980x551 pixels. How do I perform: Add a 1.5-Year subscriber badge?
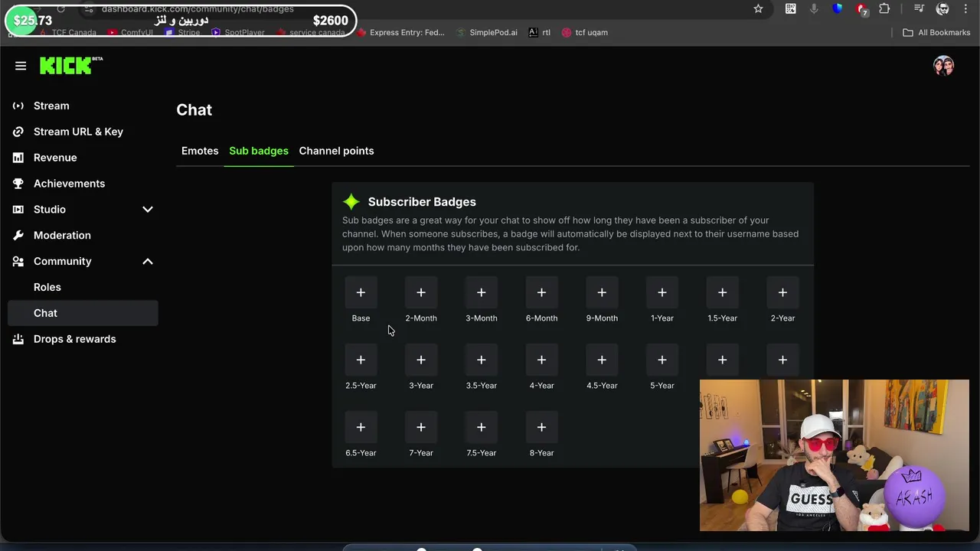(722, 292)
